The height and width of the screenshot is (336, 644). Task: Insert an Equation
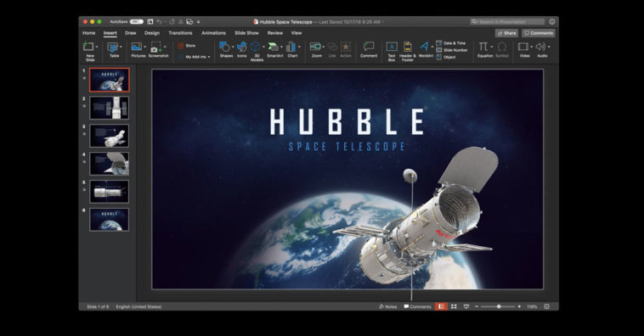[x=484, y=50]
